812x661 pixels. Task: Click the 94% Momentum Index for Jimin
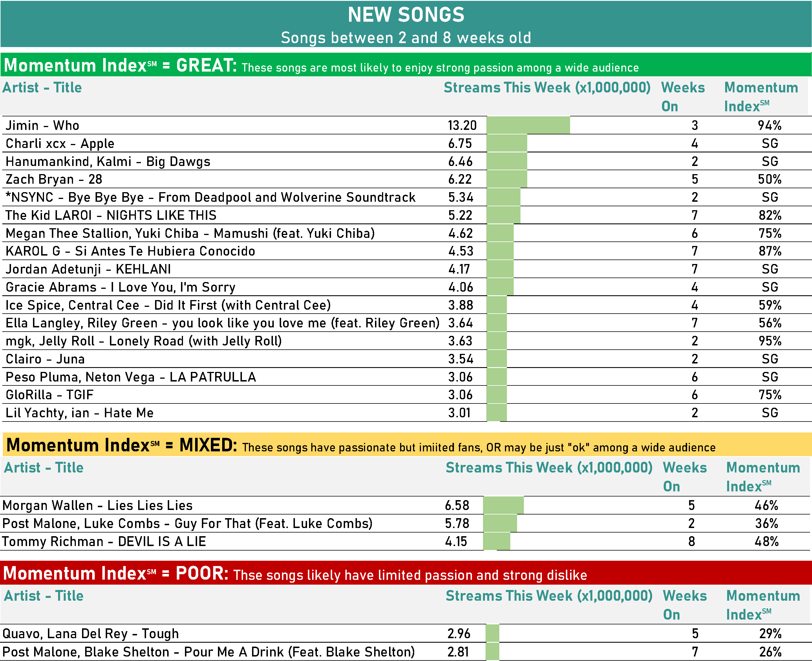point(769,125)
